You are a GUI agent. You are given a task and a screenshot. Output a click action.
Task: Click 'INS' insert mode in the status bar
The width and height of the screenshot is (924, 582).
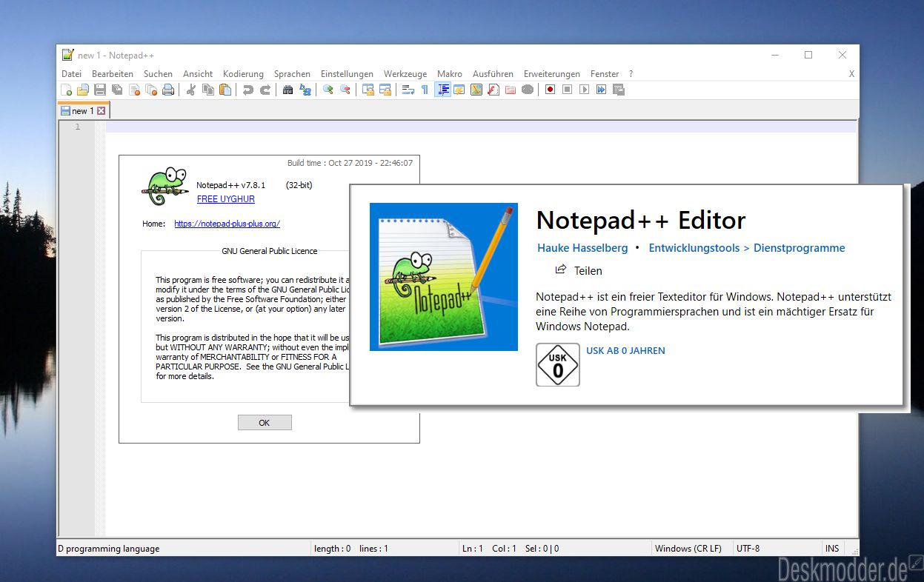(x=832, y=549)
